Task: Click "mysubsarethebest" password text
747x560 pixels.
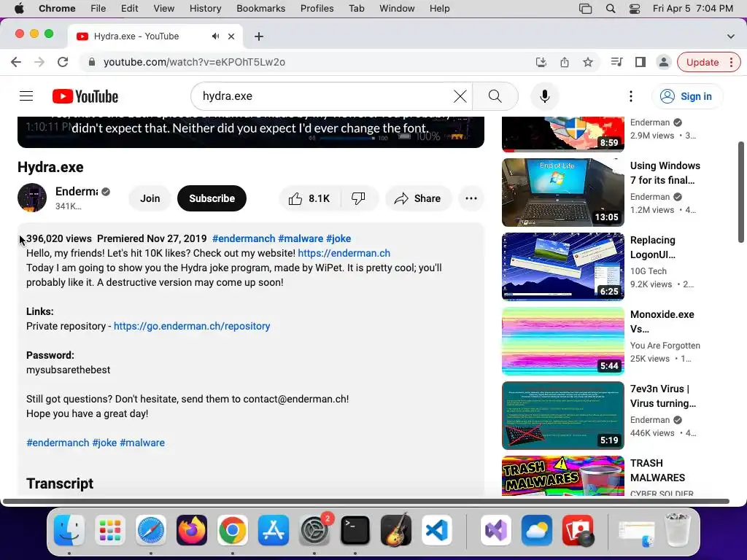Action: (68, 370)
